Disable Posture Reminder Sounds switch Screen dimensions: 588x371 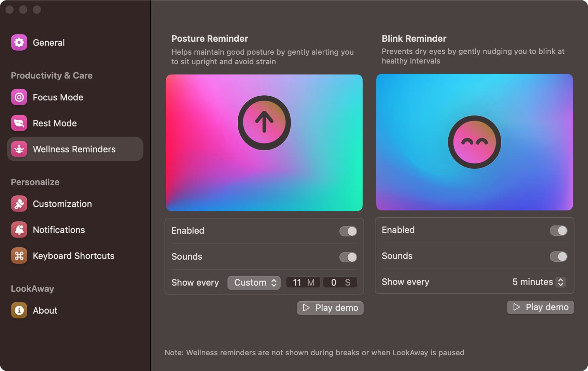coord(348,257)
